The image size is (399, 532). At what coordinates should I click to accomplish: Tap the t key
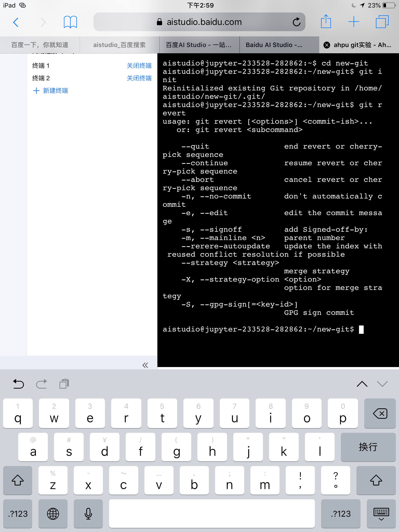tap(162, 413)
